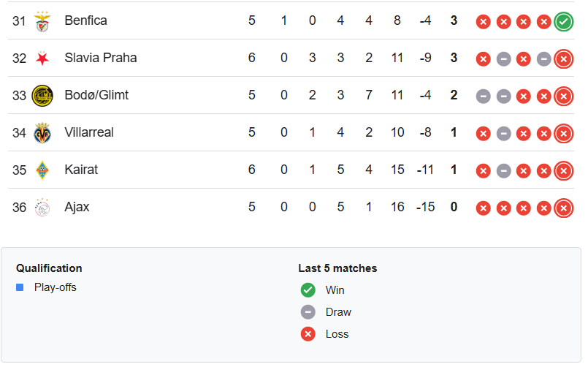Open the Slavia Praha team link

100,58
